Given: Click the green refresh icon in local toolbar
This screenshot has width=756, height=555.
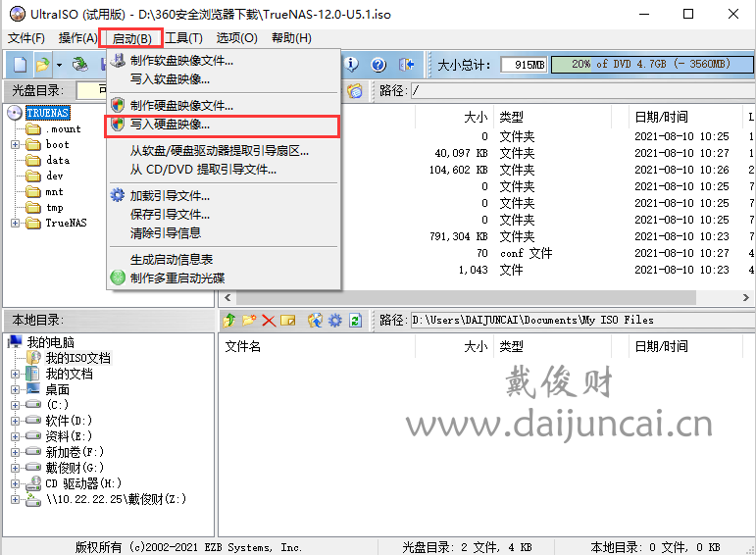Looking at the screenshot, I should (356, 321).
